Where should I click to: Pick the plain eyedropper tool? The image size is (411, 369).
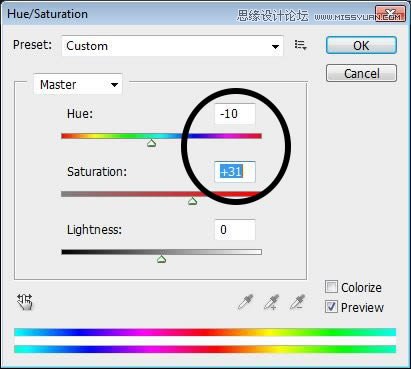(x=246, y=302)
